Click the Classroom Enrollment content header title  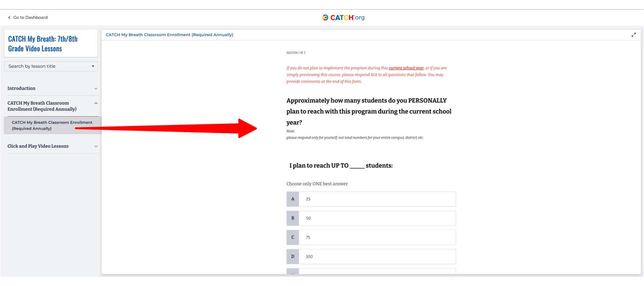point(169,35)
